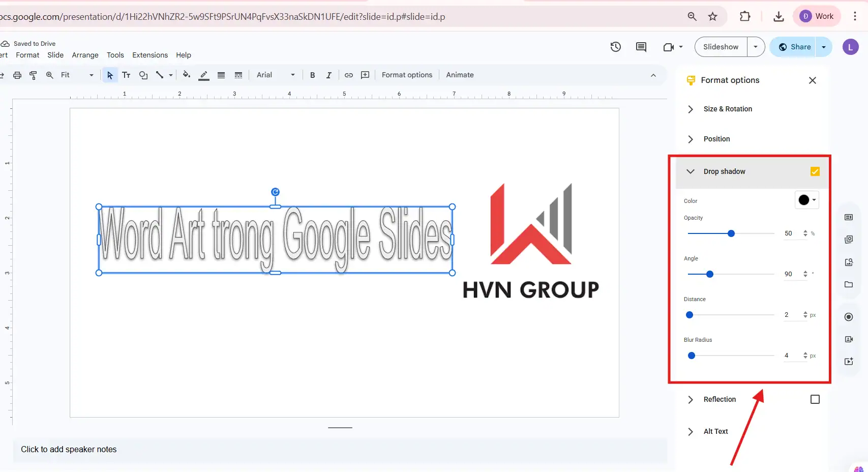Open the Border color picker
Viewport: 868px width, 472px height.
(x=203, y=75)
